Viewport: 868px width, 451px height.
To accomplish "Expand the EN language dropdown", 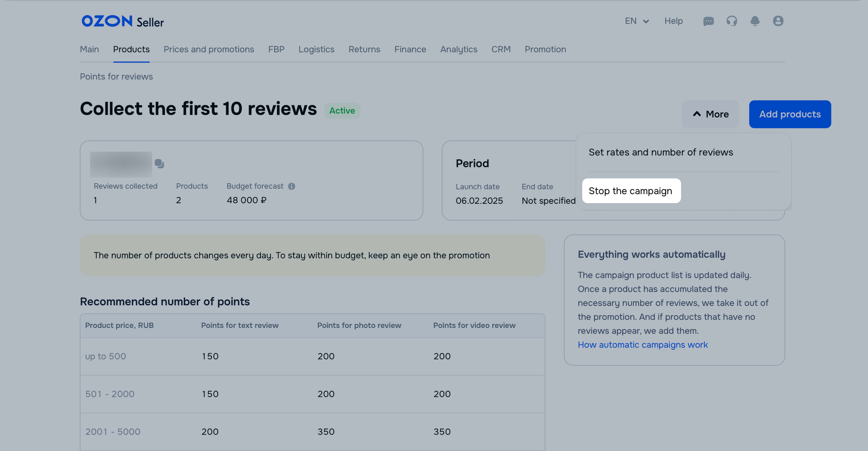I will tap(637, 21).
